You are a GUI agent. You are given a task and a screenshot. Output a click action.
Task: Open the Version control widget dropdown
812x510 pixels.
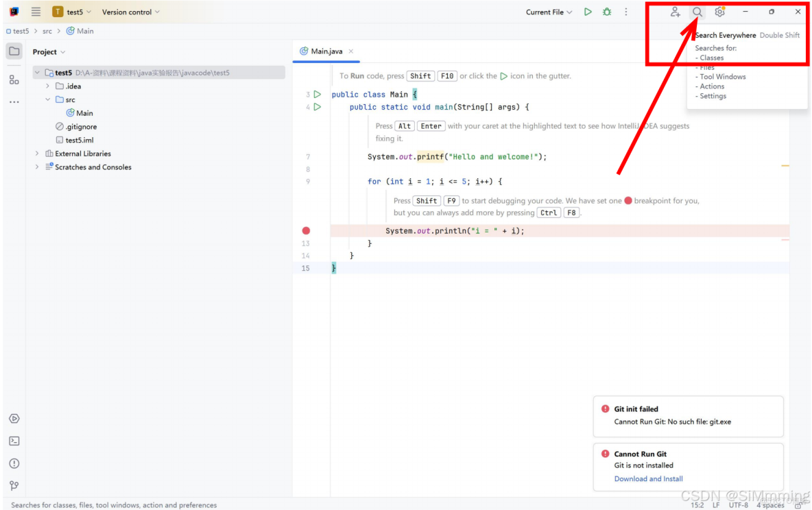(x=130, y=12)
